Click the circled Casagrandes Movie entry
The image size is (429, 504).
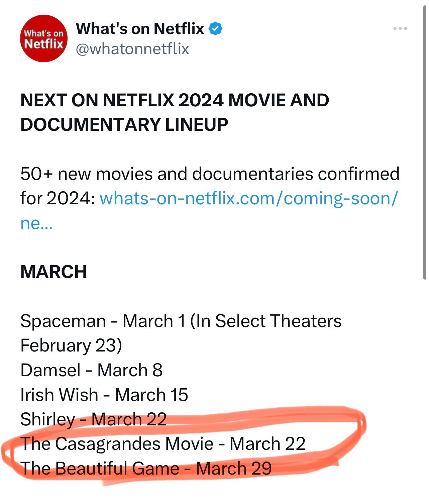click(x=164, y=443)
